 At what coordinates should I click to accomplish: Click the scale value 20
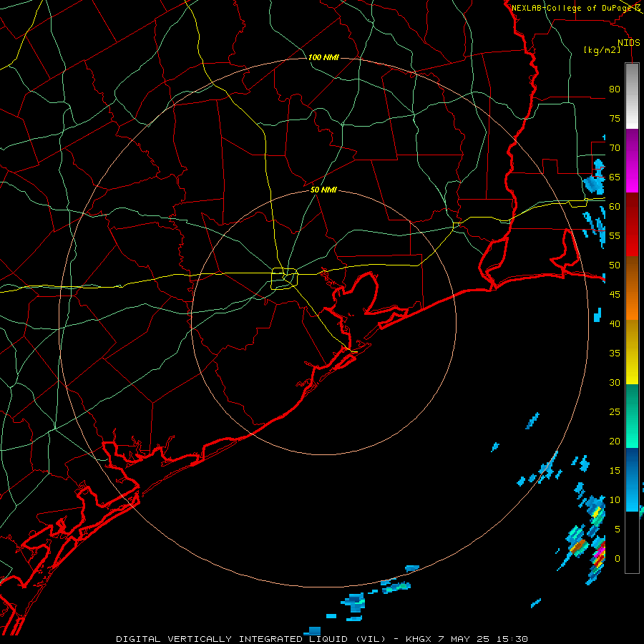(615, 441)
